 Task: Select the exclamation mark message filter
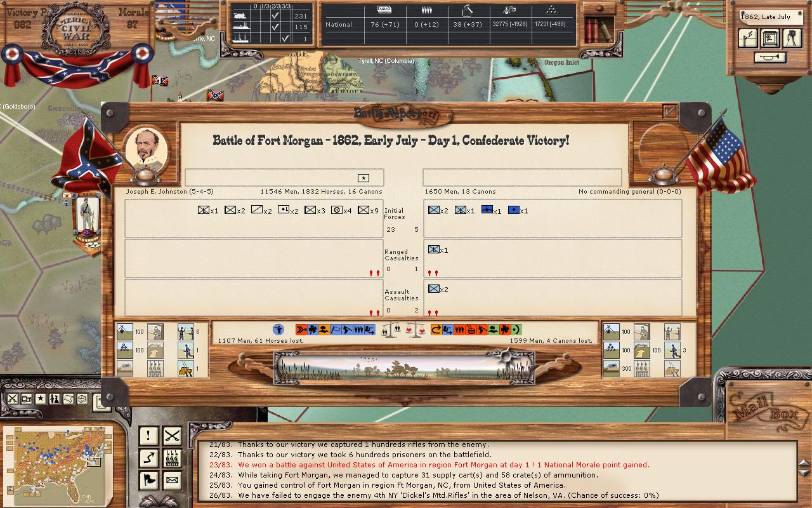[x=148, y=436]
